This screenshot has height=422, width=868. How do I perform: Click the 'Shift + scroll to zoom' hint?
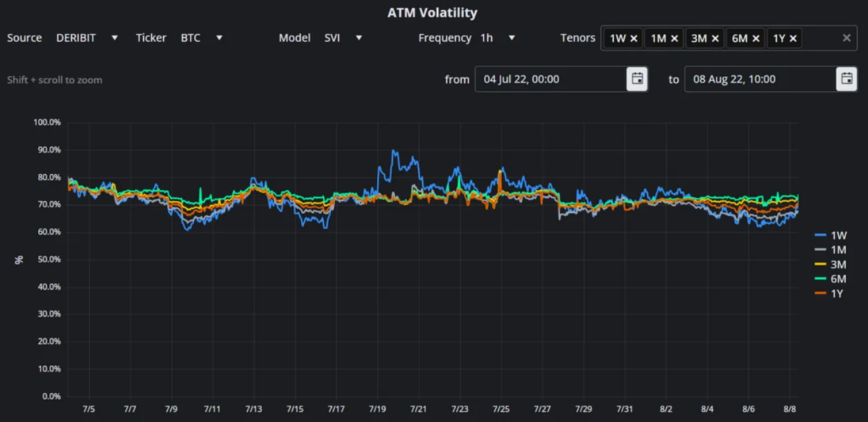point(55,80)
